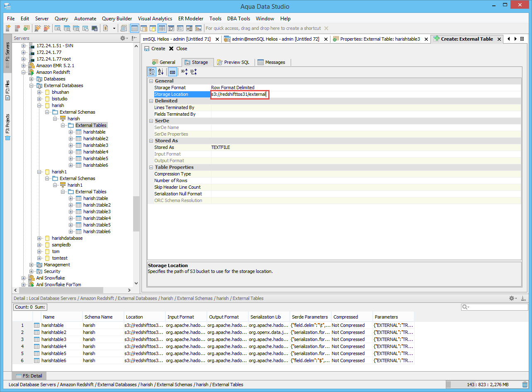Click the scroll script toolbar icon
This screenshot has height=392, width=532.
click(124, 28)
